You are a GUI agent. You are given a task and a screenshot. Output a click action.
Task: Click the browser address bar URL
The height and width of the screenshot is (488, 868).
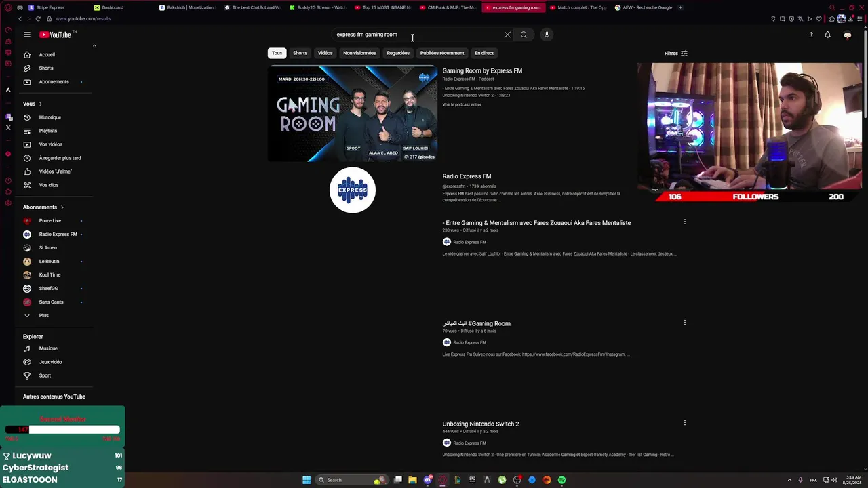coord(83,18)
